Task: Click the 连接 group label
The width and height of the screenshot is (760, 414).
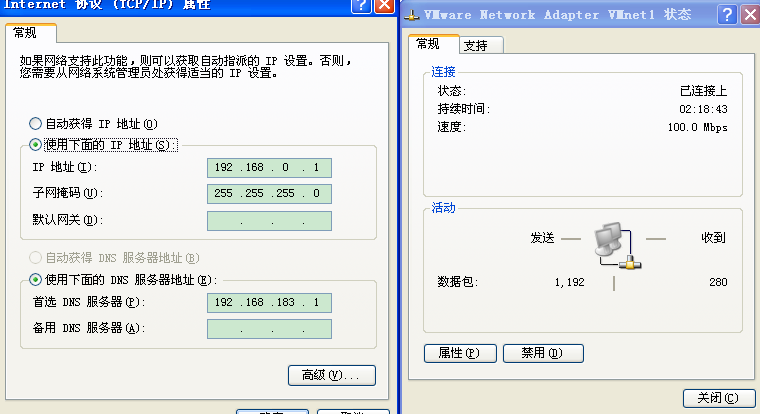Action: tap(443, 72)
